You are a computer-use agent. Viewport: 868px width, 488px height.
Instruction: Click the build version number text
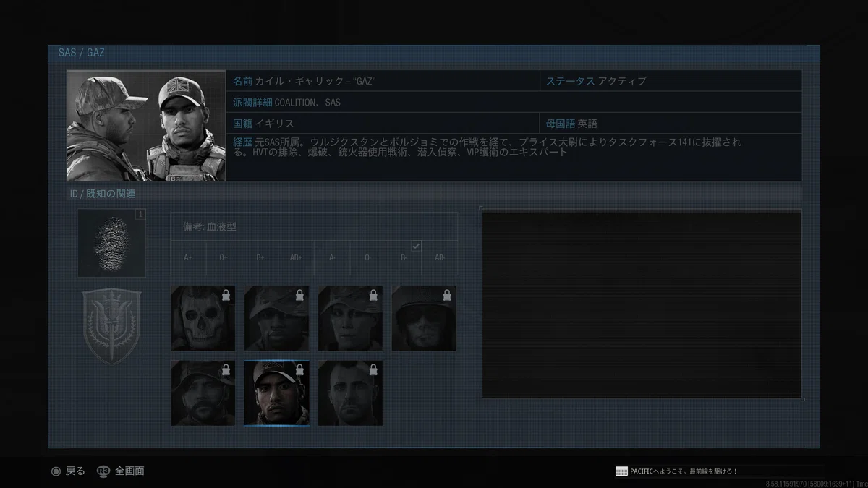817,483
